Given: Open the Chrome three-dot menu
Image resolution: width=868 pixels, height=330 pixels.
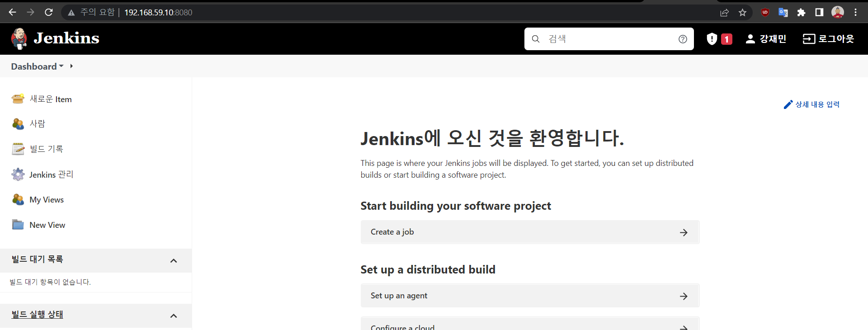Looking at the screenshot, I should point(855,12).
